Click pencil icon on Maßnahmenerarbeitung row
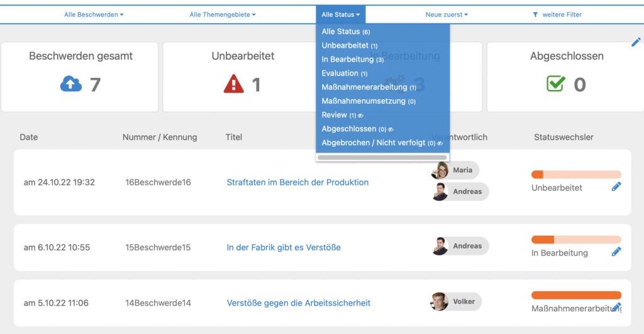Image resolution: width=644 pixels, height=334 pixels. 616,308
